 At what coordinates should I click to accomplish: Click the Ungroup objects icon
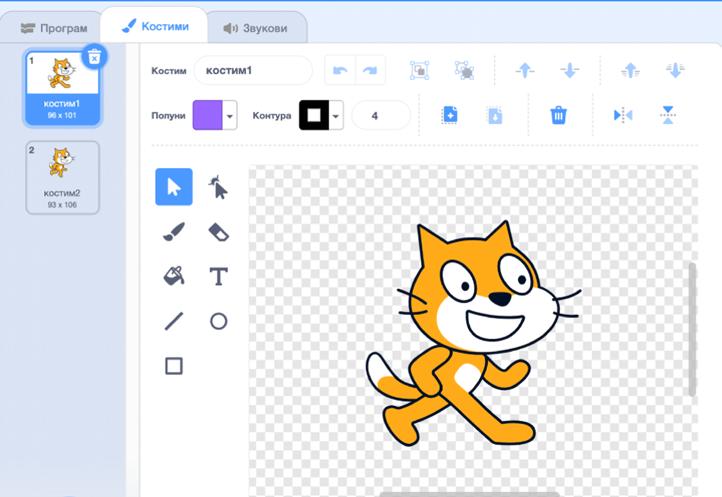point(465,70)
